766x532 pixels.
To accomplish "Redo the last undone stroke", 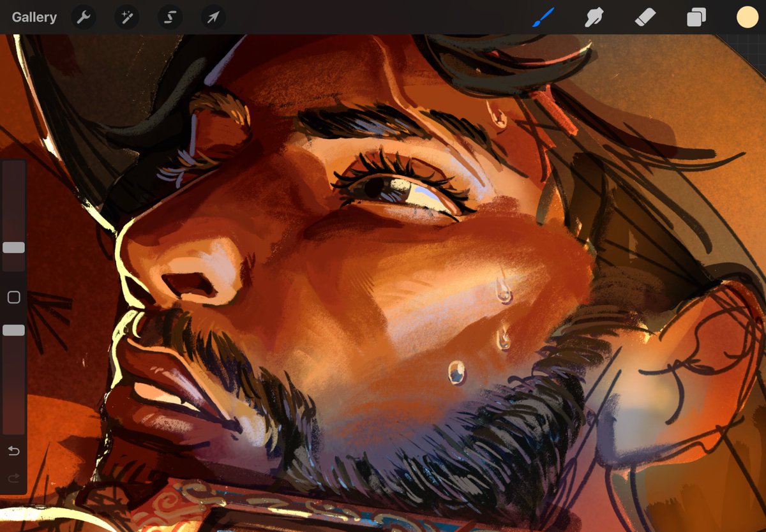I will (13, 478).
